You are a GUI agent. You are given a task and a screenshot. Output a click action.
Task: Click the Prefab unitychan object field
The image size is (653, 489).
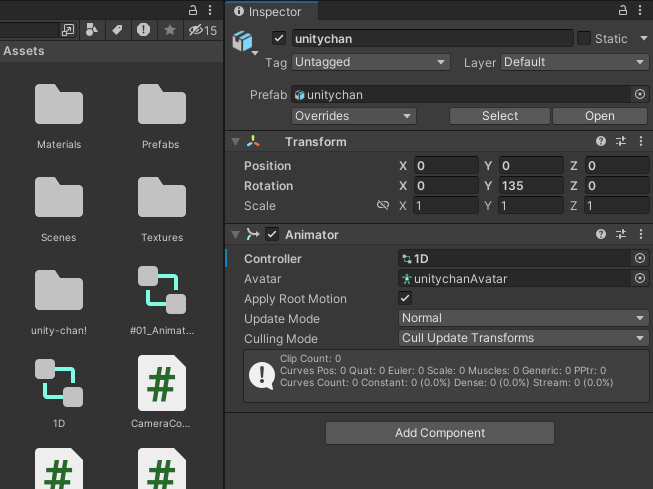click(x=461, y=95)
